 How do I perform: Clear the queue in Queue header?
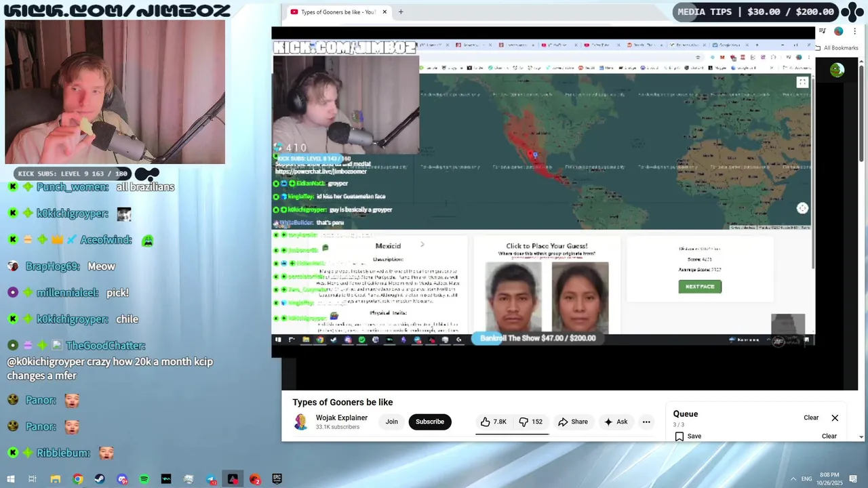(x=811, y=418)
